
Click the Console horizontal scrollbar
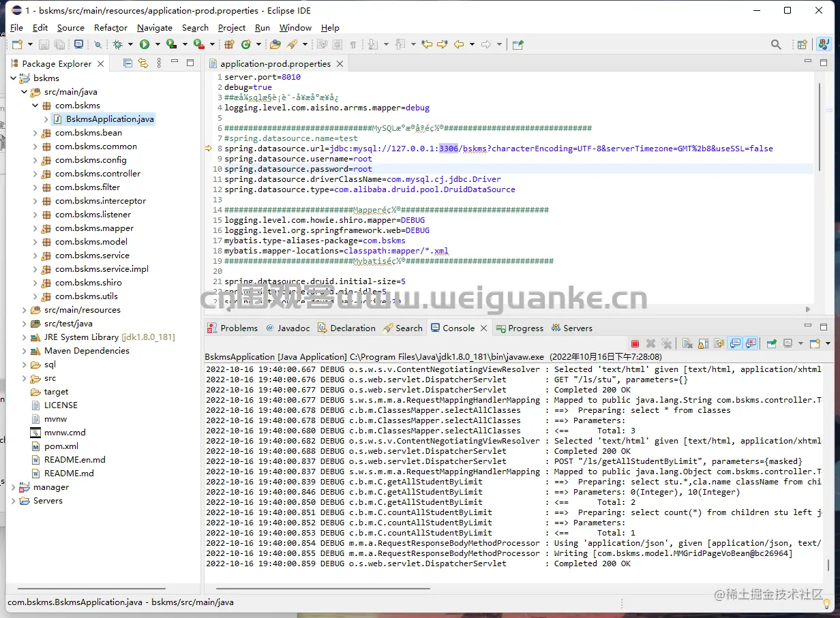click(322, 588)
